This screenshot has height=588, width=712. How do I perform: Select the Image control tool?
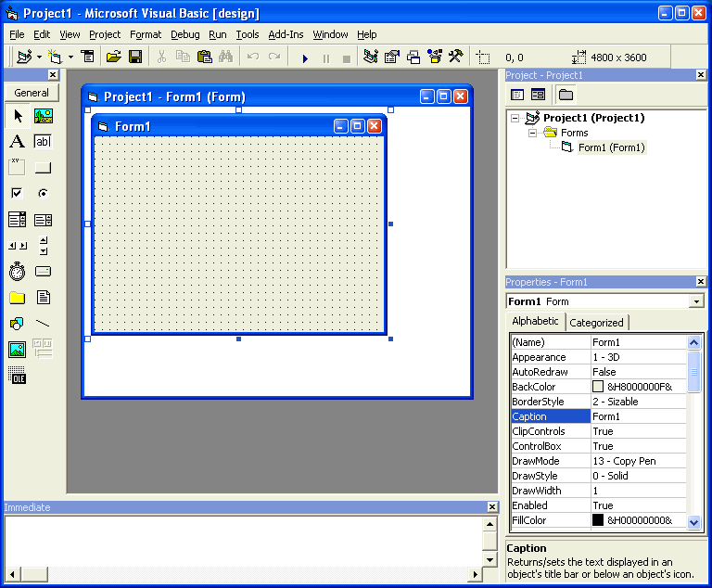pos(18,350)
